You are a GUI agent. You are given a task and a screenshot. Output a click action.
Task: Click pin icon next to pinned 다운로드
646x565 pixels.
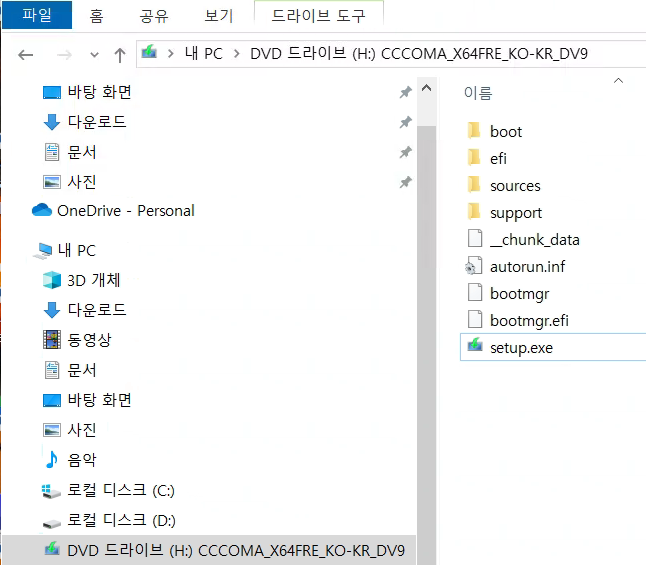point(406,122)
